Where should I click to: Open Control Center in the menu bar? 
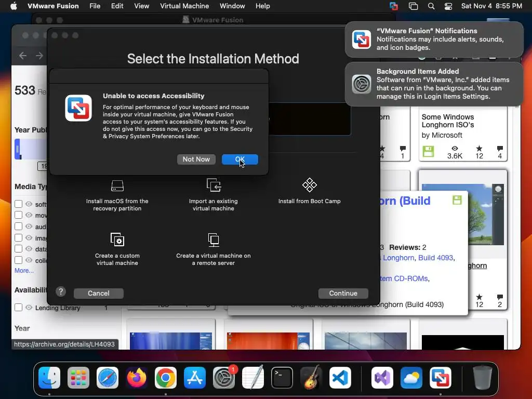448,6
